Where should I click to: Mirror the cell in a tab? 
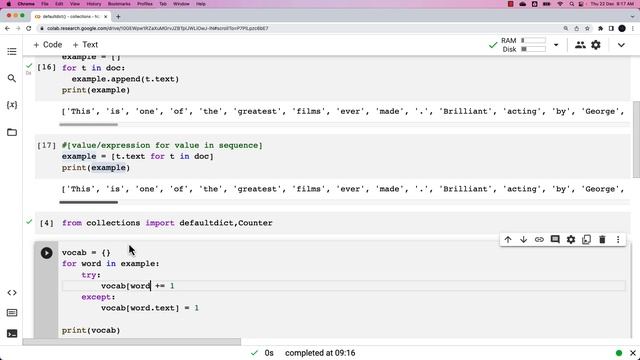(587, 240)
